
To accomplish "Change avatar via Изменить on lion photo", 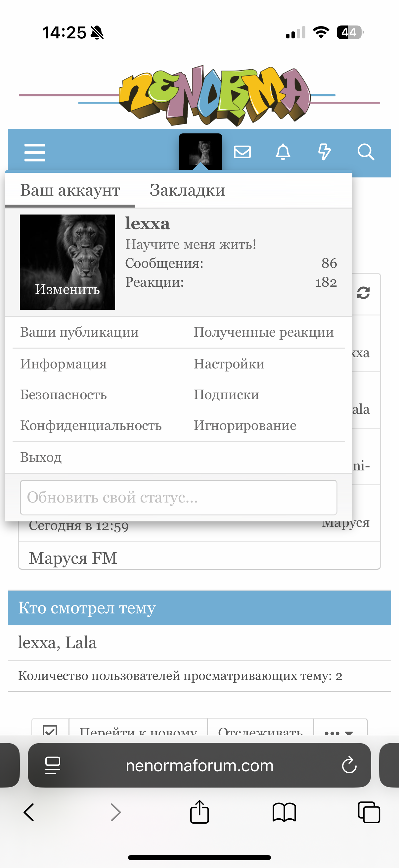I will click(x=67, y=289).
